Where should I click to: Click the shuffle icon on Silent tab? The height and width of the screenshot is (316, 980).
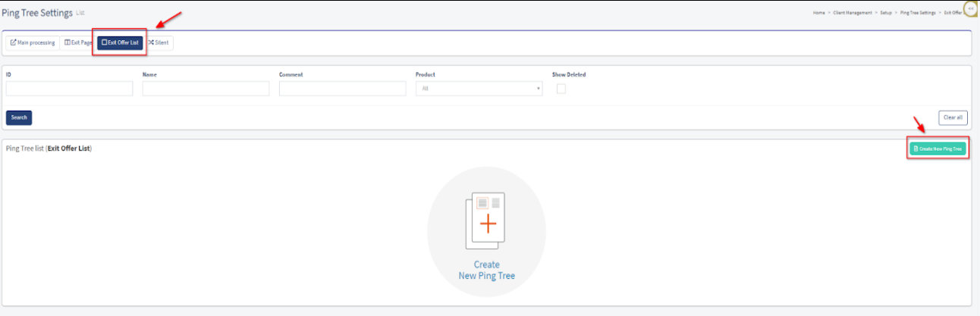(150, 42)
